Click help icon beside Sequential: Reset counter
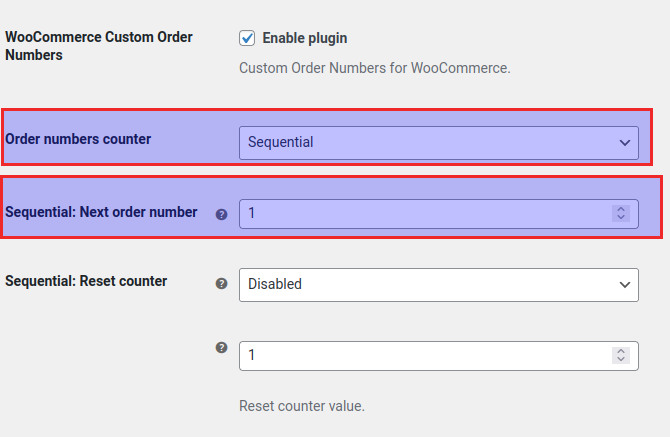The width and height of the screenshot is (670, 437). [222, 283]
